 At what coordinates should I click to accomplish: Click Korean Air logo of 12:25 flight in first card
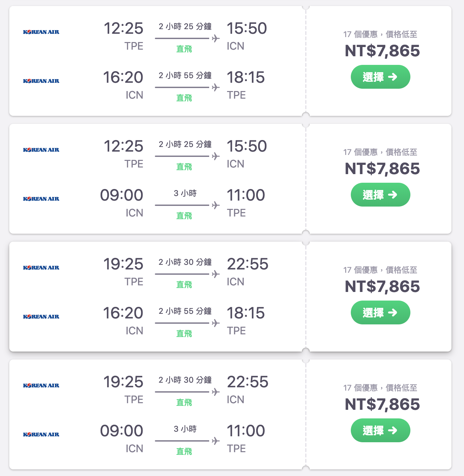41,32
